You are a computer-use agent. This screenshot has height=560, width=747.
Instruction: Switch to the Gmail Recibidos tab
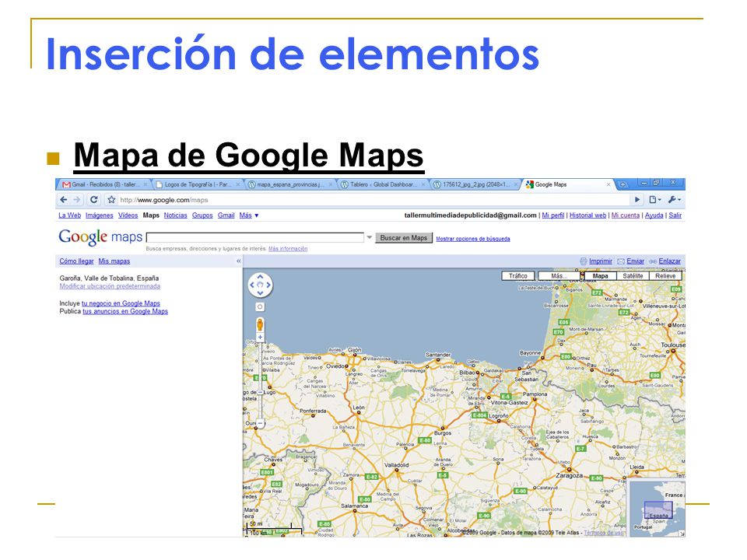pos(103,184)
